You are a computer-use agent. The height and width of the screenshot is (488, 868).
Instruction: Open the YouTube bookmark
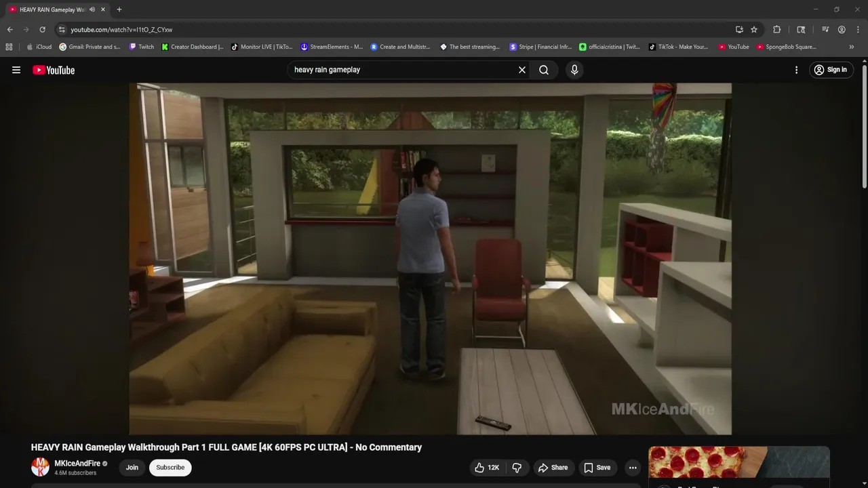734,47
